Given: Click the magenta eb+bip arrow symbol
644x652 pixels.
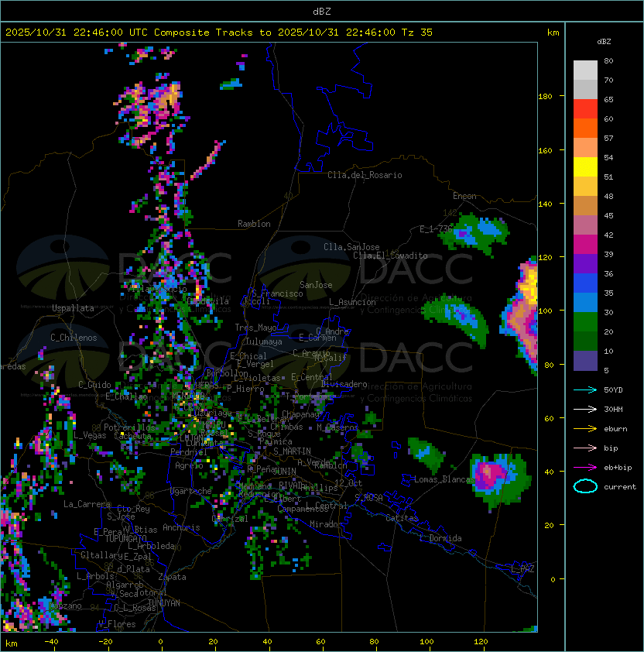Looking at the screenshot, I should click(585, 468).
